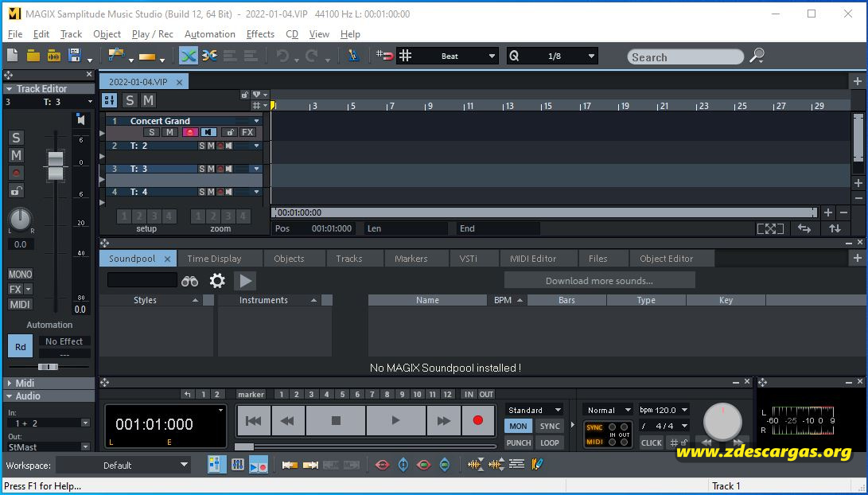Enable LOOP playback mode

point(549,443)
